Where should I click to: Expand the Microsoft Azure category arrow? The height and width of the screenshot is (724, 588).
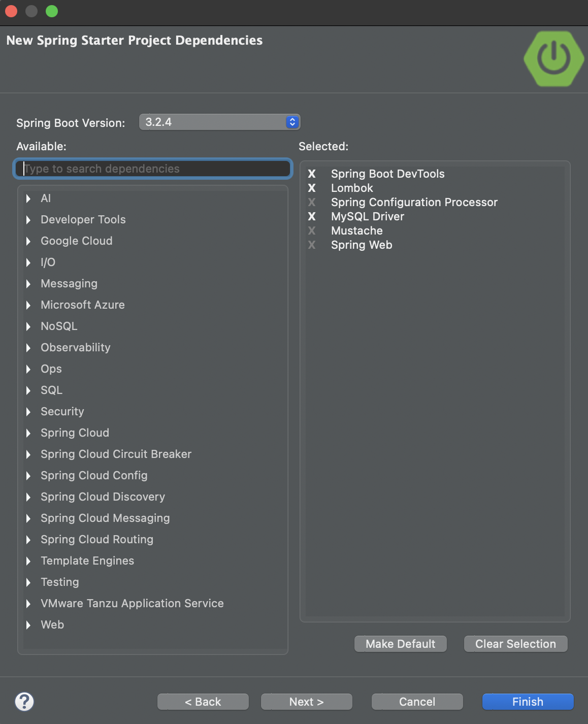[28, 305]
